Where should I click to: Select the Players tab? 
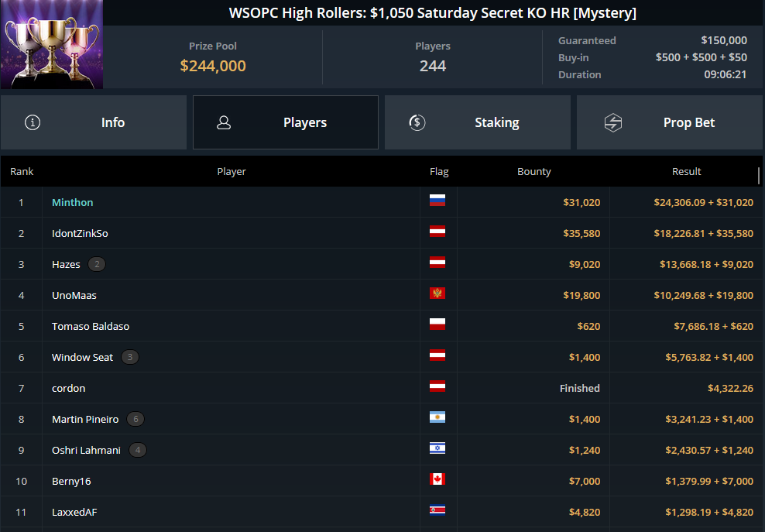[x=304, y=122]
